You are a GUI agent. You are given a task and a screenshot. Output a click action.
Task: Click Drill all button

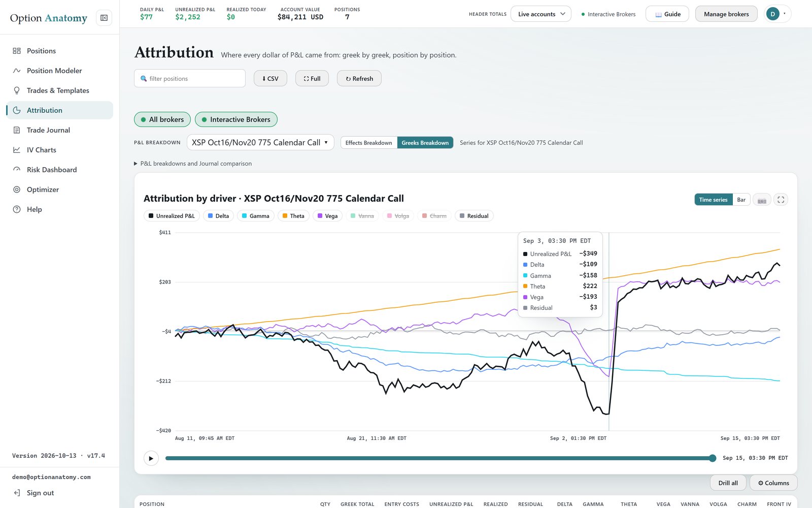(x=728, y=483)
